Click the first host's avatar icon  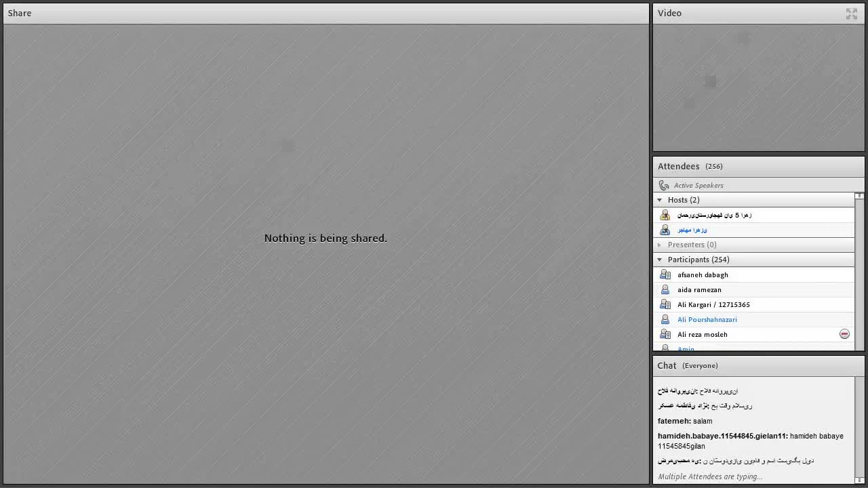coord(665,215)
